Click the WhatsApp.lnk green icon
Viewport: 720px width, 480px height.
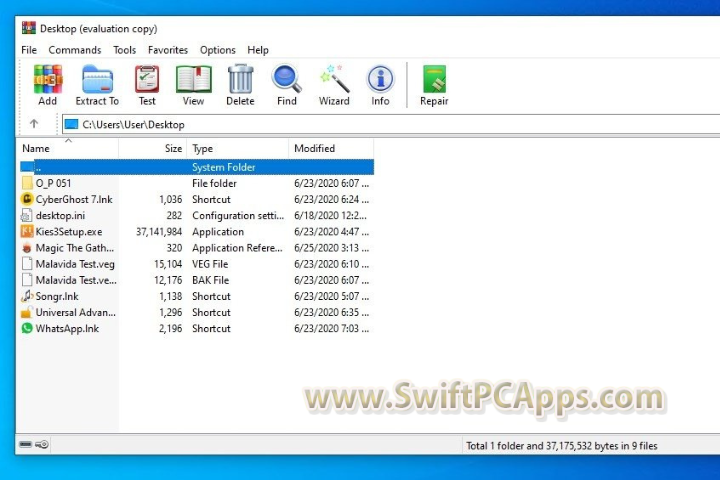click(27, 328)
